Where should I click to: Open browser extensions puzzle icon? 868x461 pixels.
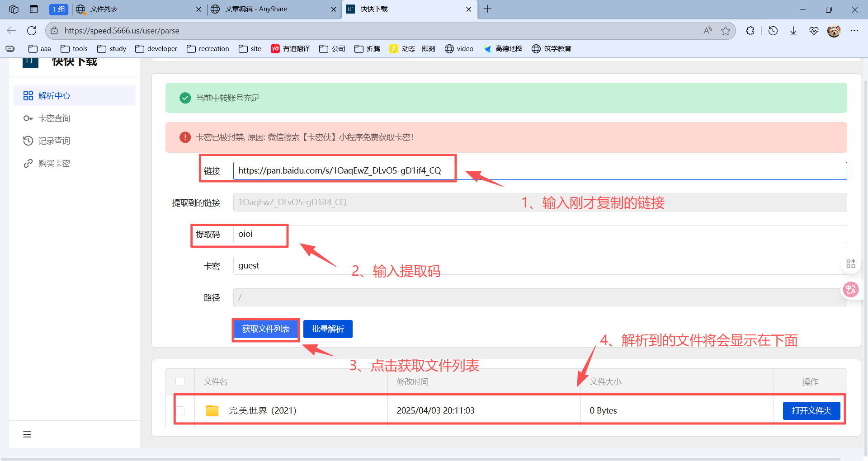tap(750, 31)
